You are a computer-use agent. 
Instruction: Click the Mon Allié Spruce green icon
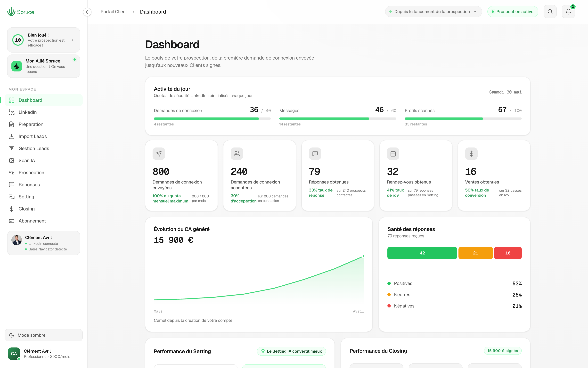tap(16, 66)
